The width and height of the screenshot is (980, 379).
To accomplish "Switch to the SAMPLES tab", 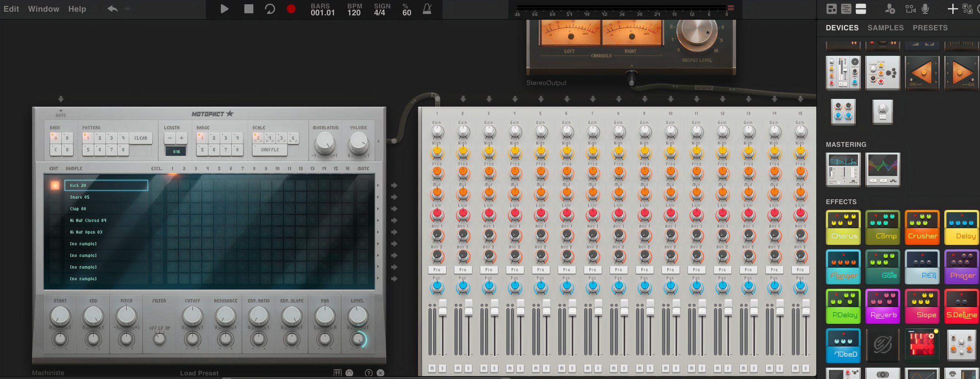I will [885, 27].
